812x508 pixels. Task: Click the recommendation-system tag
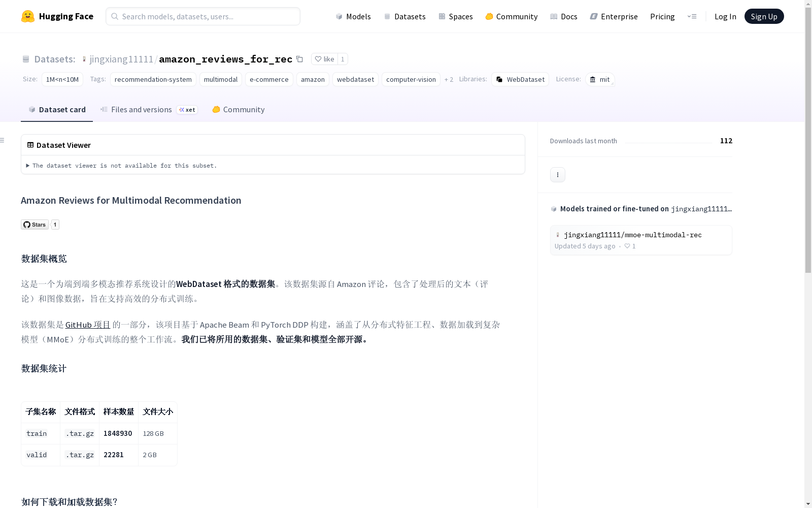tap(153, 79)
